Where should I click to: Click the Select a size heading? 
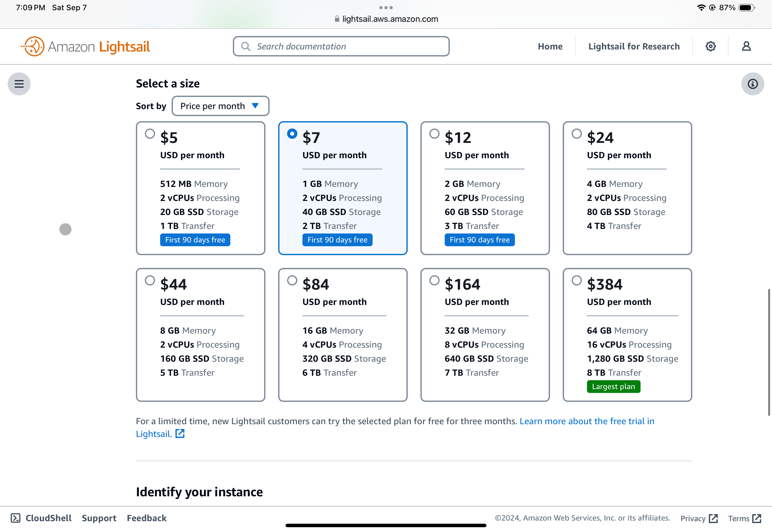(168, 83)
